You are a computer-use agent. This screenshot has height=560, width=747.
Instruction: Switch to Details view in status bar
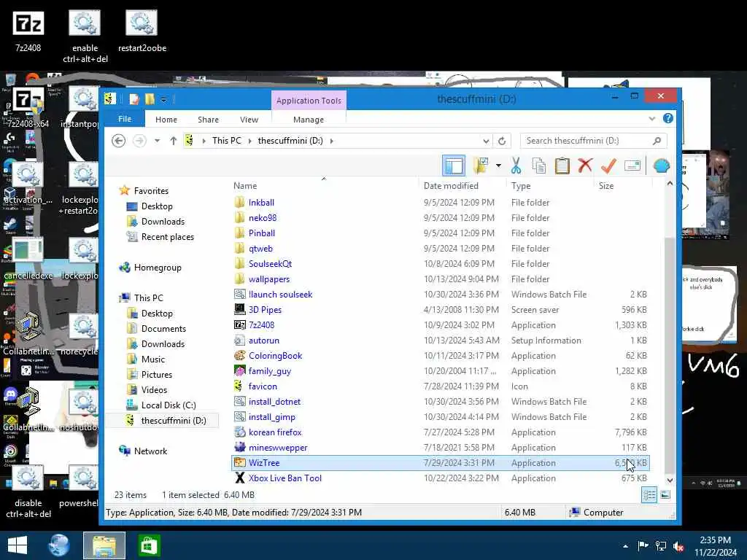pos(649,495)
